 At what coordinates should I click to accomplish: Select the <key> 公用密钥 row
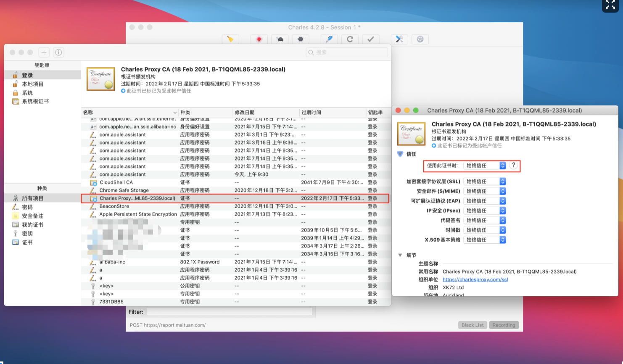[235, 286]
